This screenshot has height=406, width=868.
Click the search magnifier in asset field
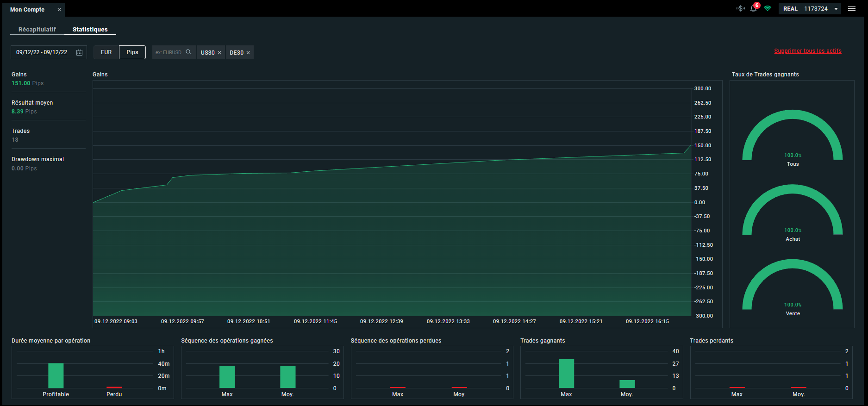pyautogui.click(x=188, y=52)
